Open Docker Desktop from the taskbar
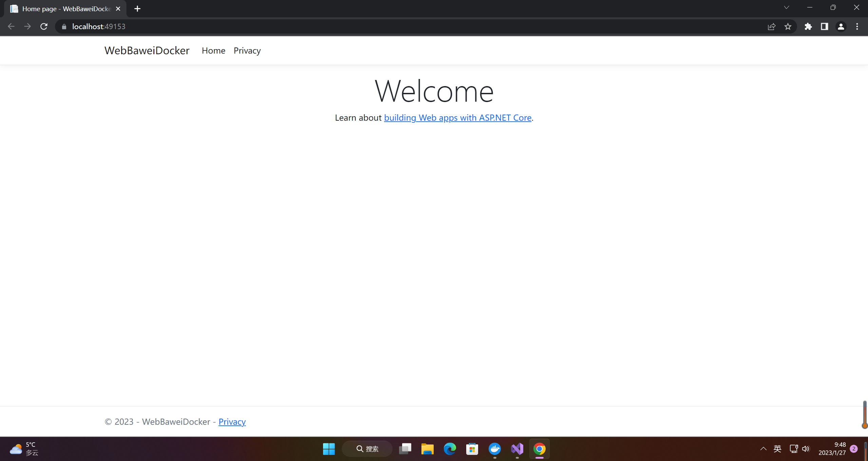Viewport: 868px width, 461px height. (x=495, y=449)
